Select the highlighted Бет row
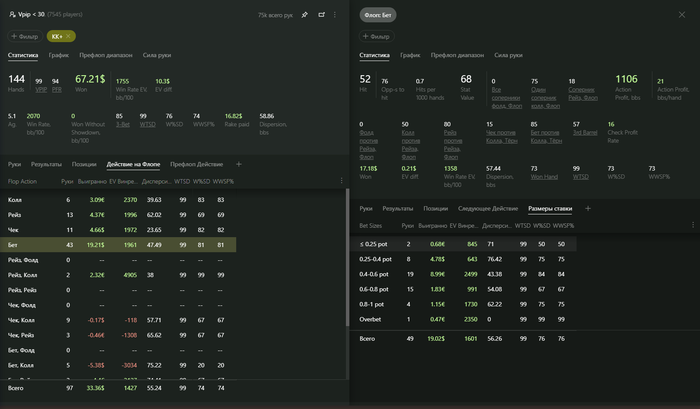The width and height of the screenshot is (700, 409). [x=118, y=245]
